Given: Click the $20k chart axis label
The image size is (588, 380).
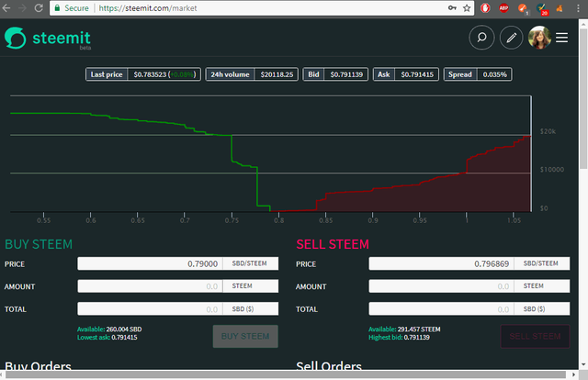Looking at the screenshot, I should tap(548, 131).
